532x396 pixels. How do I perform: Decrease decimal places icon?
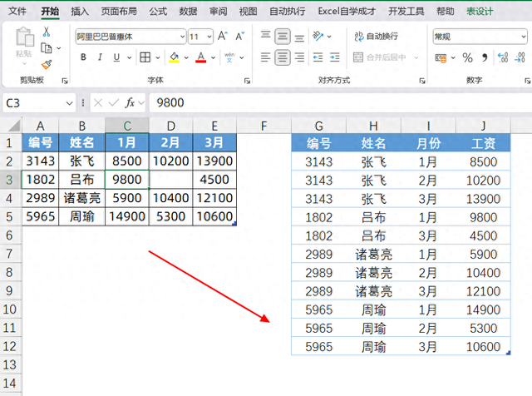point(520,57)
